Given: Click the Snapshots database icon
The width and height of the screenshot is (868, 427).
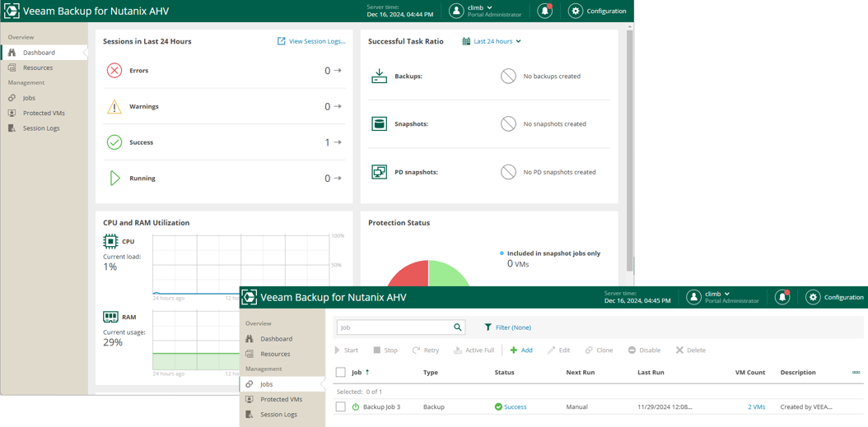Looking at the screenshot, I should (379, 124).
